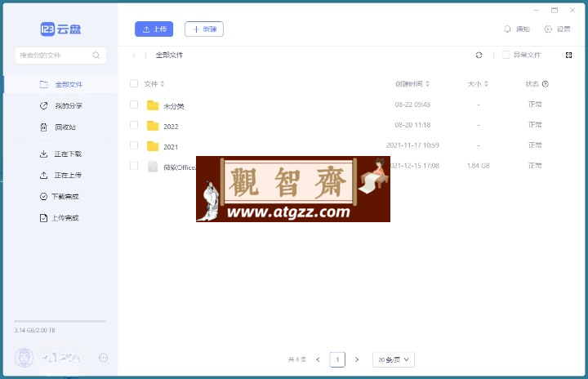This screenshot has width=588, height=379.
Task: Open 设置 settings gear
Action: 557,29
